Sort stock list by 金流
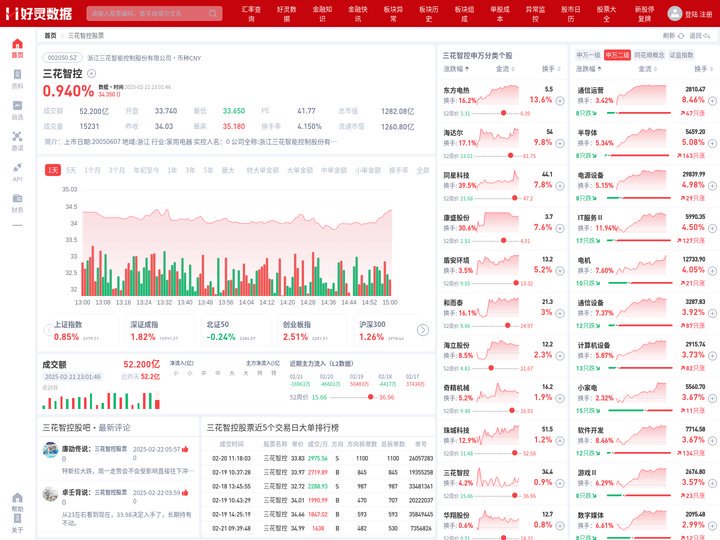Viewport: 720px width, 540px height. pyautogui.click(x=505, y=69)
